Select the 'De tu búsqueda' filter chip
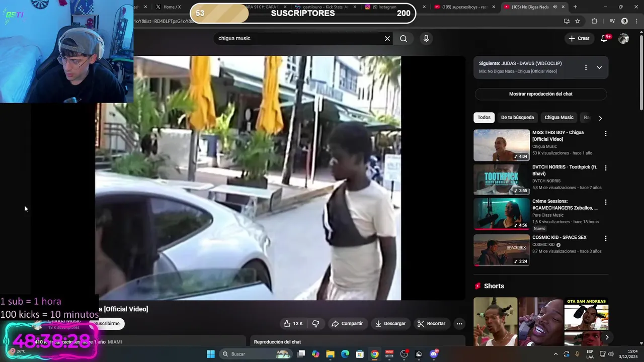 pos(517,118)
